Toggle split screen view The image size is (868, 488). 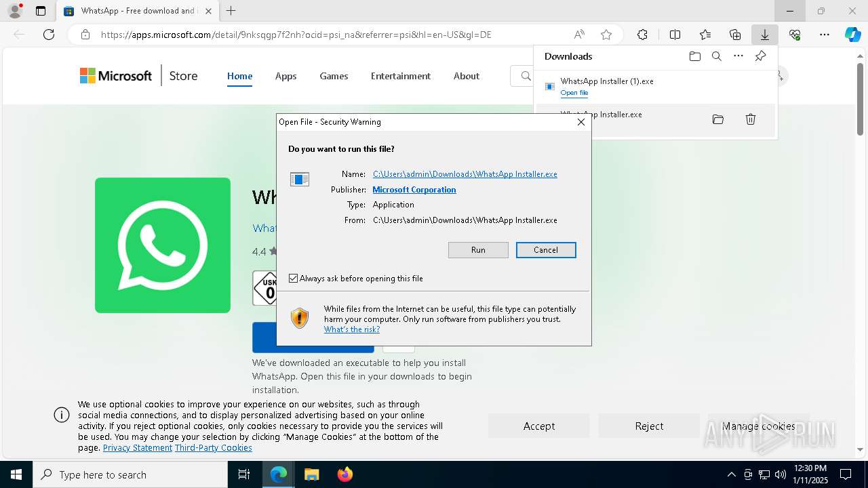[675, 35]
